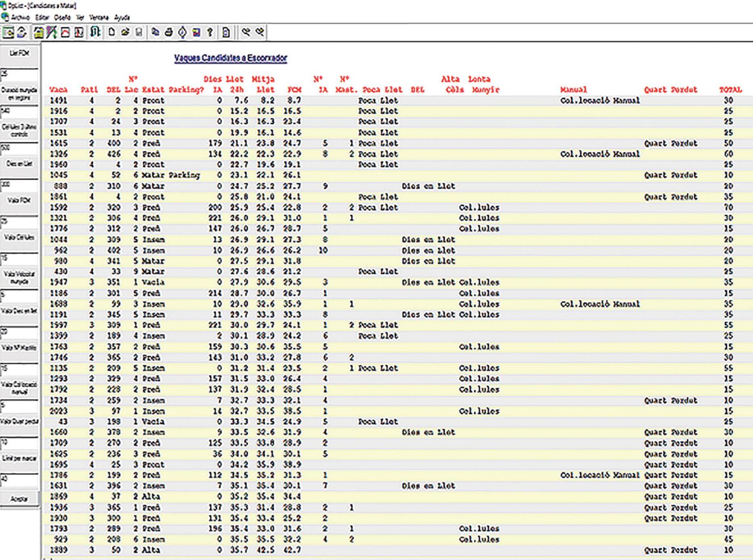The image size is (753, 560).
Task: Click the blue, red and yellow square icon
Action: (196, 32)
